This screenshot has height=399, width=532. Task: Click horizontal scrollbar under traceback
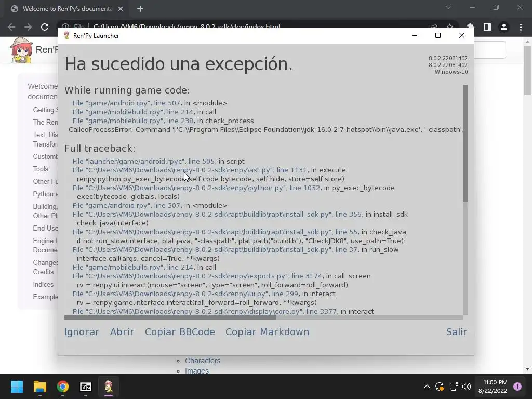click(170, 317)
